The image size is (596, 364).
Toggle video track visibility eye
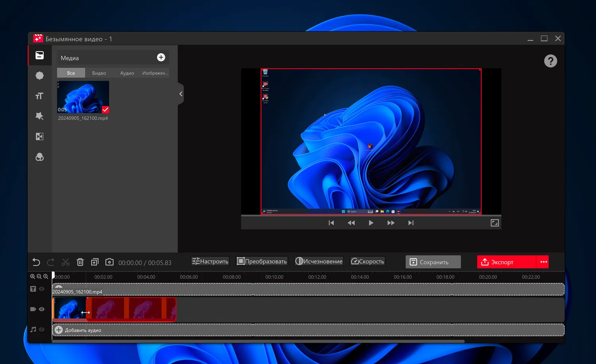pyautogui.click(x=42, y=309)
